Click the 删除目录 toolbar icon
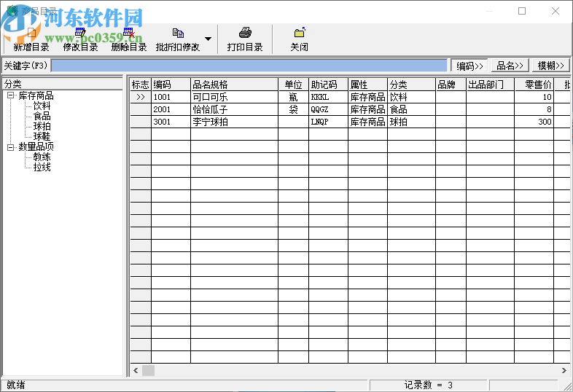573x392 pixels. tap(128, 34)
